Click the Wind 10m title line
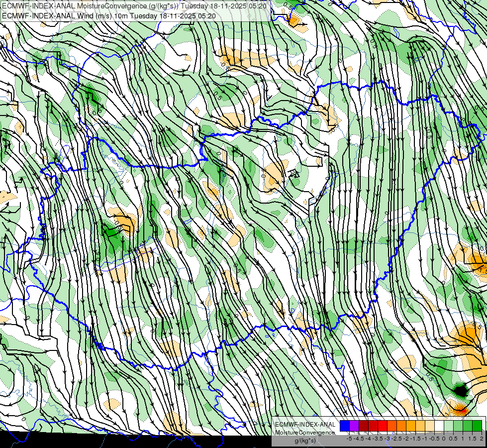 click(x=109, y=16)
